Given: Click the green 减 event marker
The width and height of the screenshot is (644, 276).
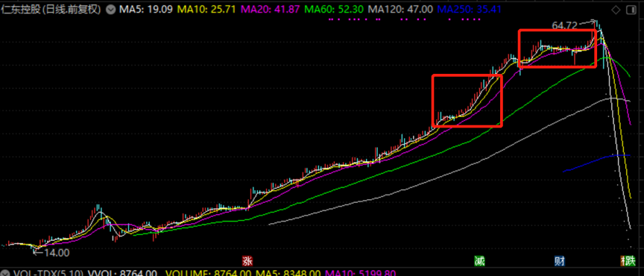Looking at the screenshot, I should (479, 261).
